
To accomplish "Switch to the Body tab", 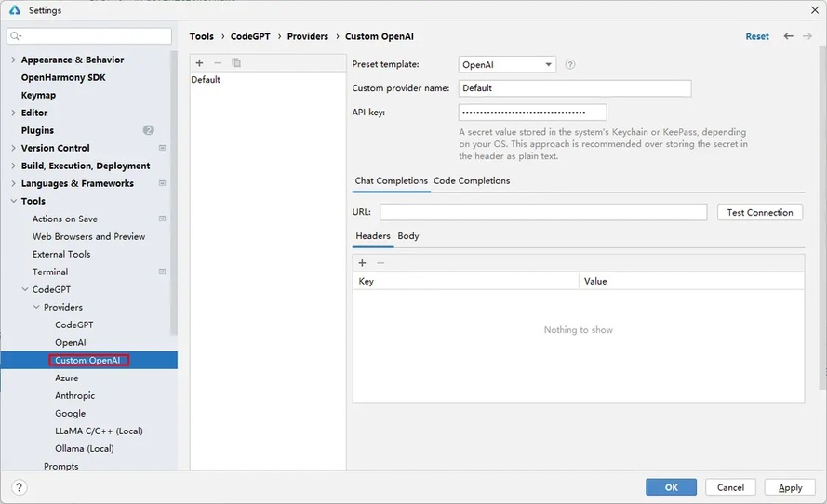I will [x=408, y=236].
